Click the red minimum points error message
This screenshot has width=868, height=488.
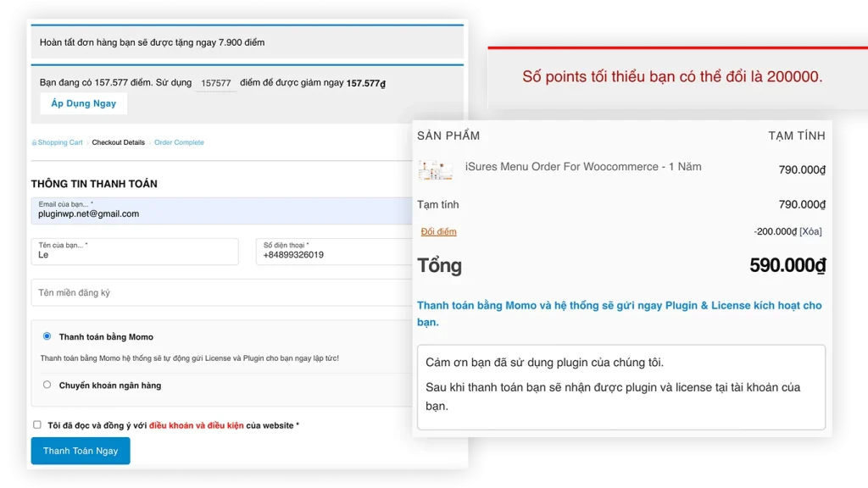coord(671,77)
